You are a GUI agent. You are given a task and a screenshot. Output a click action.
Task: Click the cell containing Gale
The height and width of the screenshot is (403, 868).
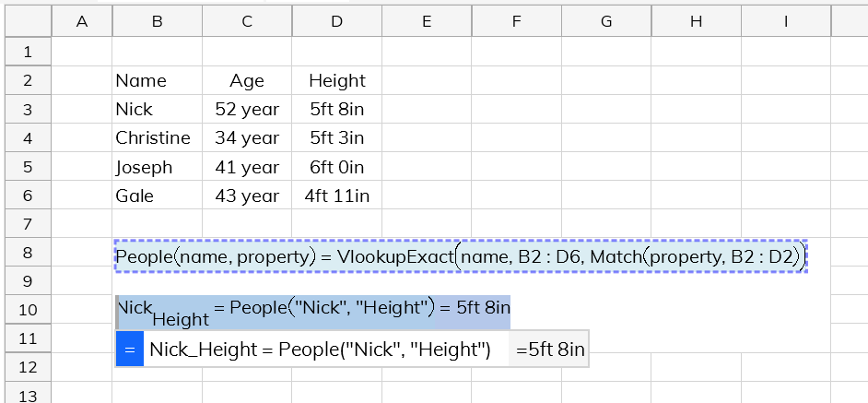(x=158, y=196)
